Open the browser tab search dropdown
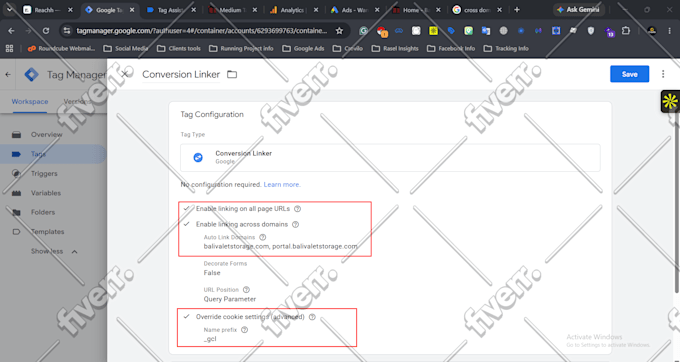 (x=9, y=10)
